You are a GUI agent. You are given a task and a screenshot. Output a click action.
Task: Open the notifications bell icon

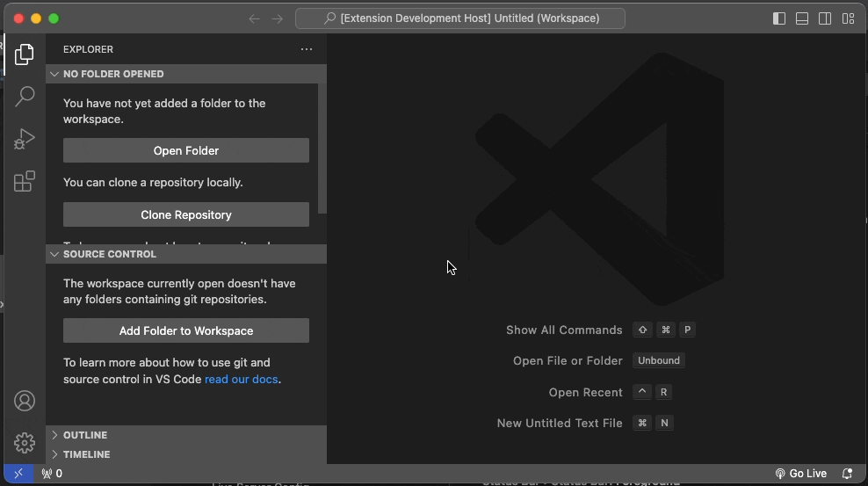(847, 474)
